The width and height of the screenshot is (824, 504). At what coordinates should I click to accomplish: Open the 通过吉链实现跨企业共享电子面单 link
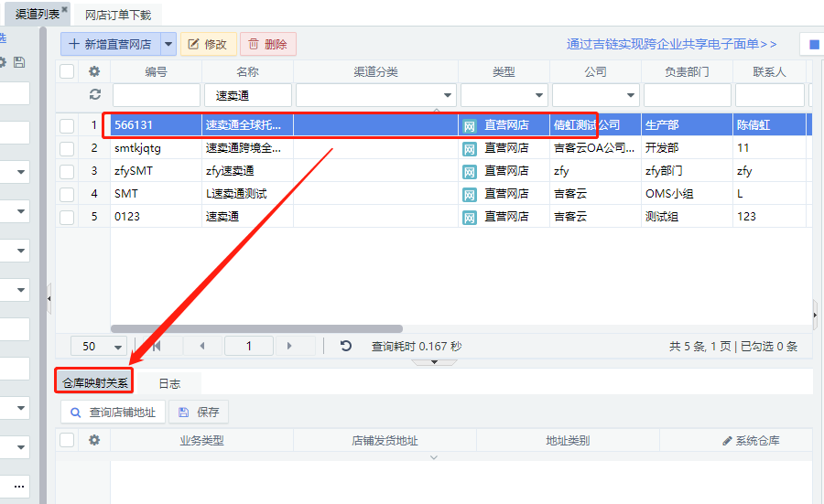pyautogui.click(x=671, y=44)
